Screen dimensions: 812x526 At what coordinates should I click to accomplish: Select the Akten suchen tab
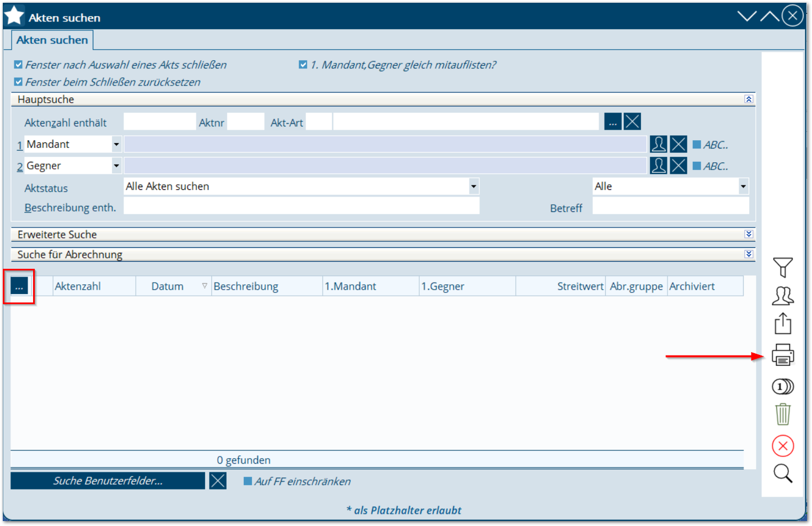pyautogui.click(x=52, y=40)
